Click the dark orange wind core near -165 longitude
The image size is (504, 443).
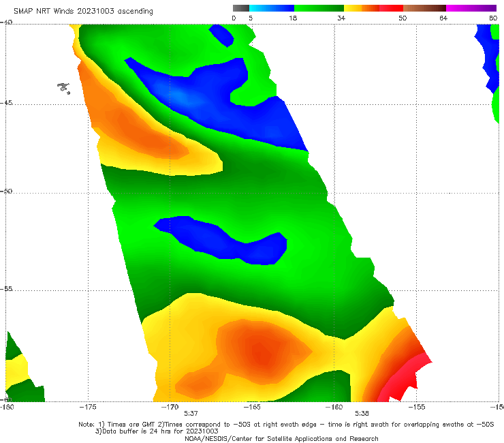(262, 351)
